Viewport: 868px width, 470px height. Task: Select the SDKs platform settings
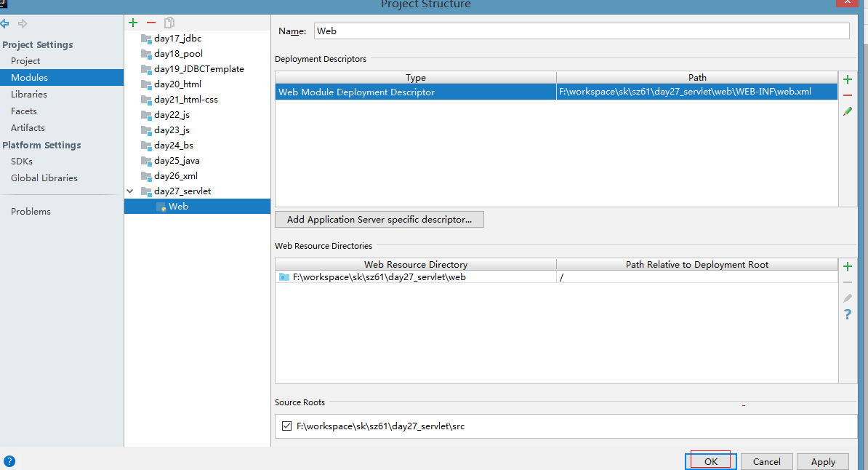coord(22,162)
